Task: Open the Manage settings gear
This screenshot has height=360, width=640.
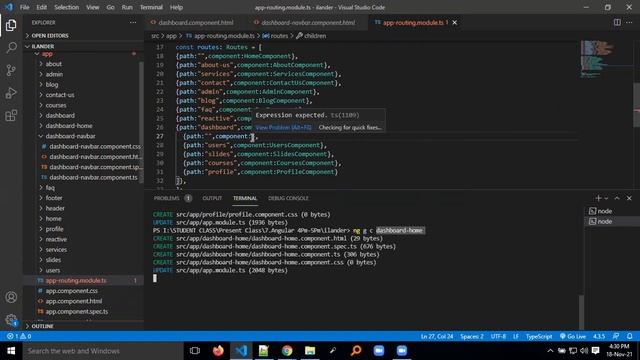Action: (11, 320)
